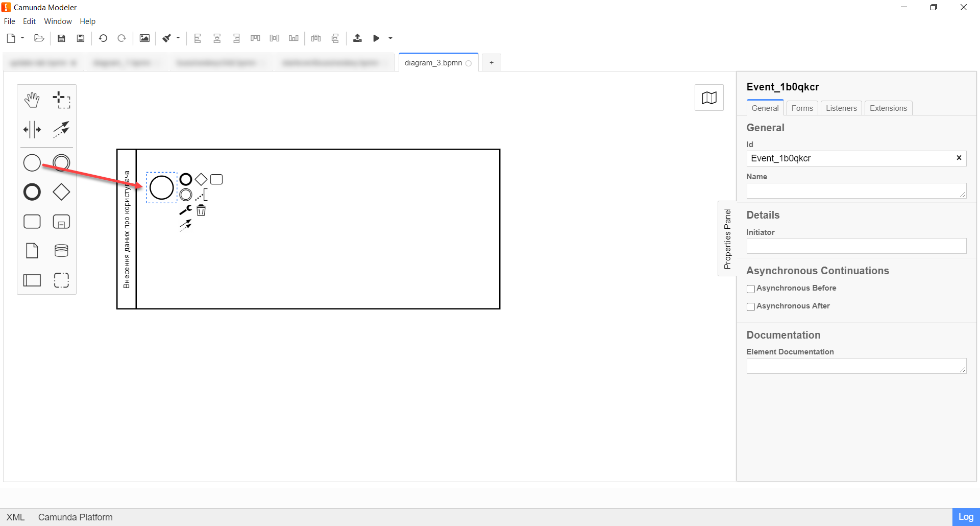The height and width of the screenshot is (526, 980).
Task: Align elements right in toolbar
Action: pos(236,38)
